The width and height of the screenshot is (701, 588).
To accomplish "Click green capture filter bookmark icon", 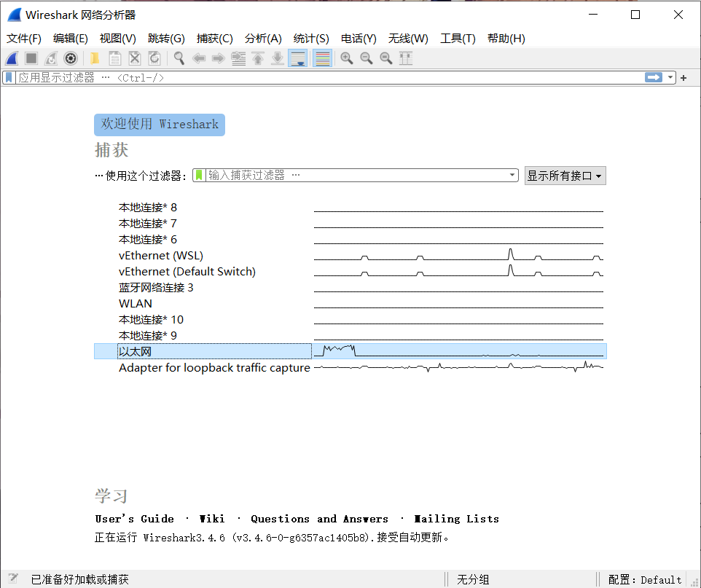I will pos(199,176).
